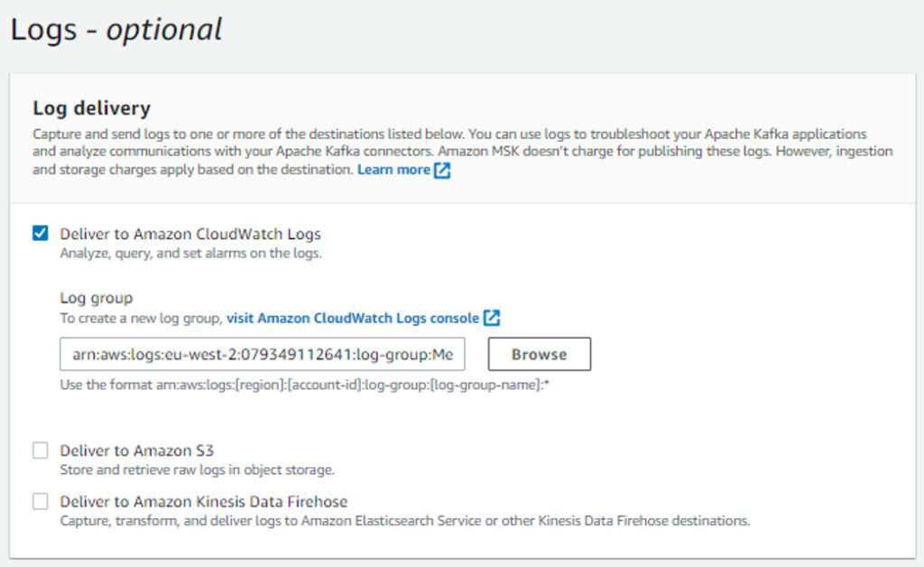Click the Logs - optional section title
Viewport: 924px width, 567px height.
coord(116,30)
